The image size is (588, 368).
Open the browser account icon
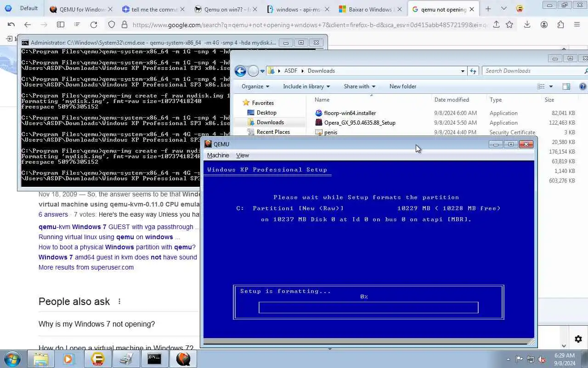[544, 25]
